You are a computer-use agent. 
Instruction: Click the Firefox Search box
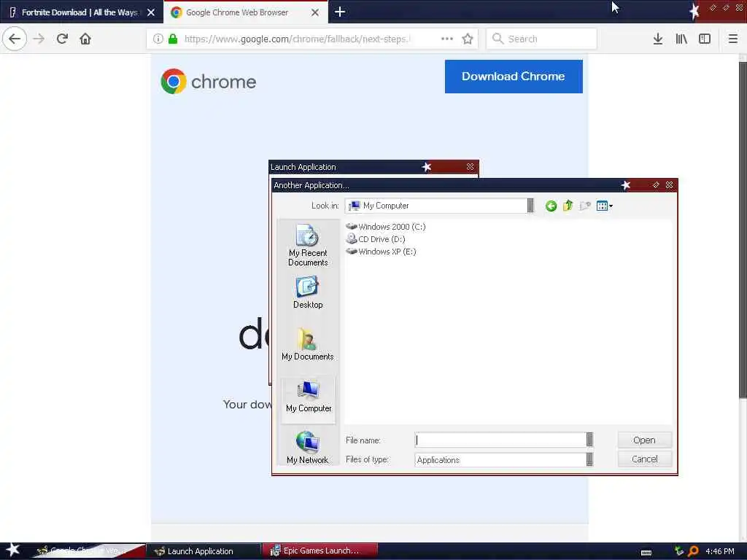[x=542, y=39]
